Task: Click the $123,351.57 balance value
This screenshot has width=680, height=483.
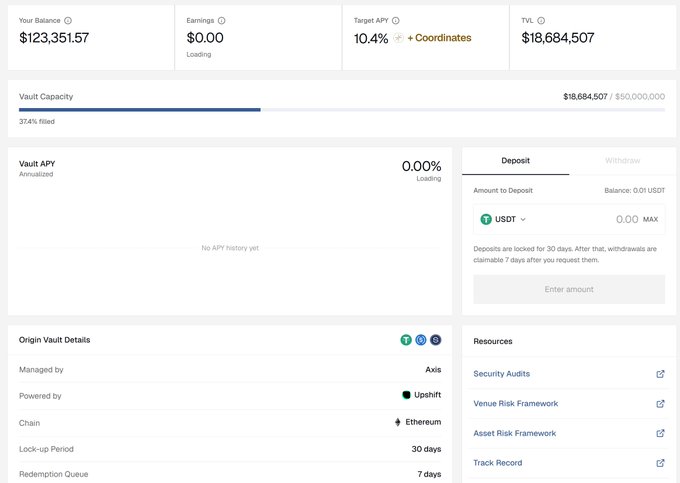Action: (x=54, y=38)
